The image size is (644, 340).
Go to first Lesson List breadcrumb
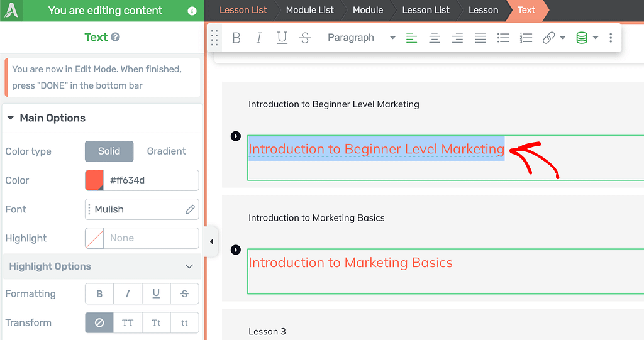pos(243,10)
